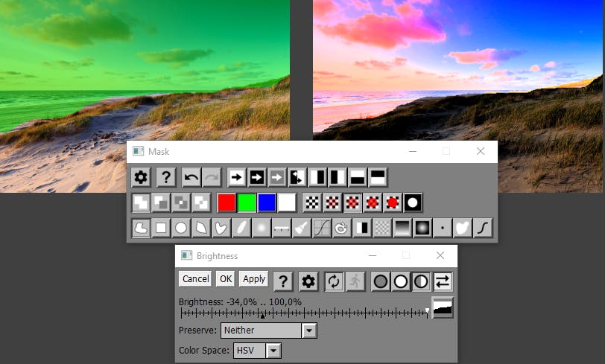
Task: Click Apply in the Brightness dialog
Action: click(x=254, y=279)
